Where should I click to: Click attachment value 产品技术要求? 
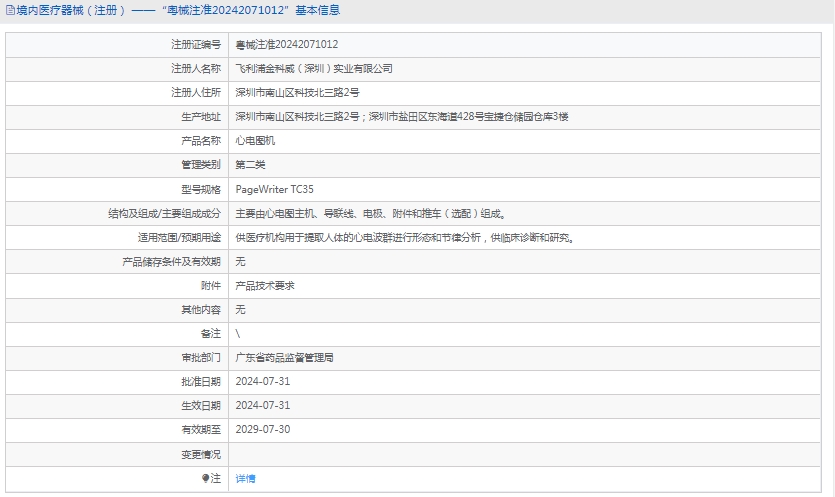tap(265, 285)
